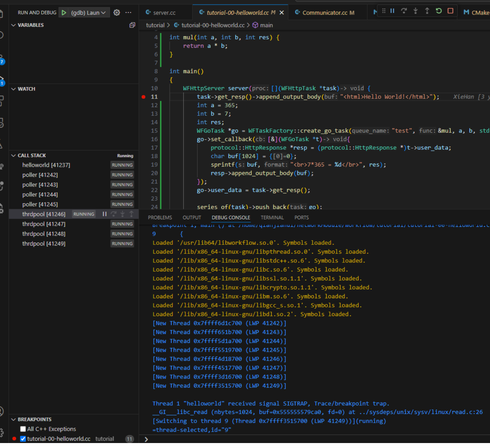Select the DEBUG CONSOLE panel tab
Screen dimensions: 490x448
click(231, 218)
